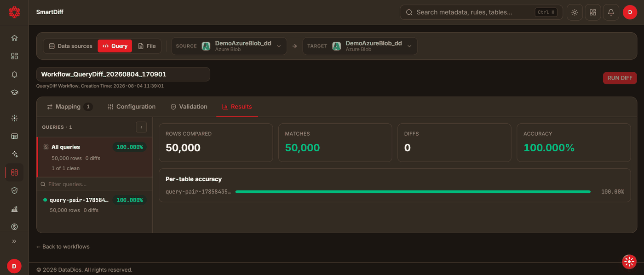Click the Rows Compared 50,000 card
This screenshot has height=275, width=644.
coord(215,143)
